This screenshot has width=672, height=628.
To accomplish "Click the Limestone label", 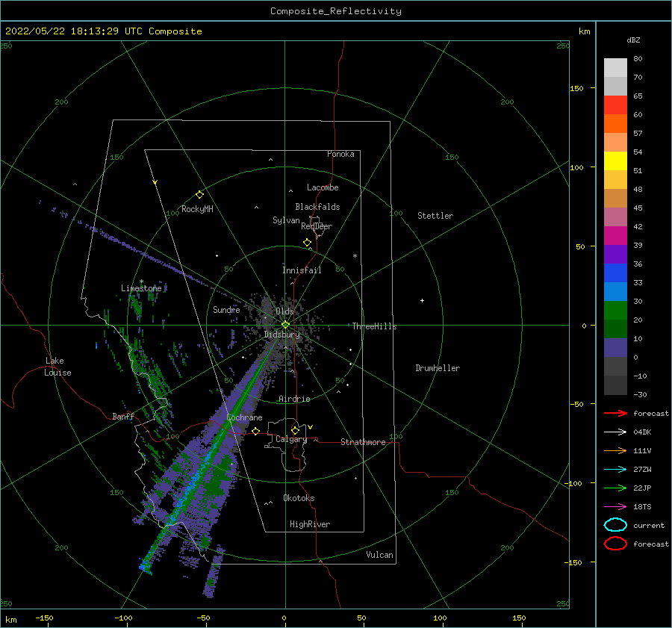I will (x=141, y=288).
